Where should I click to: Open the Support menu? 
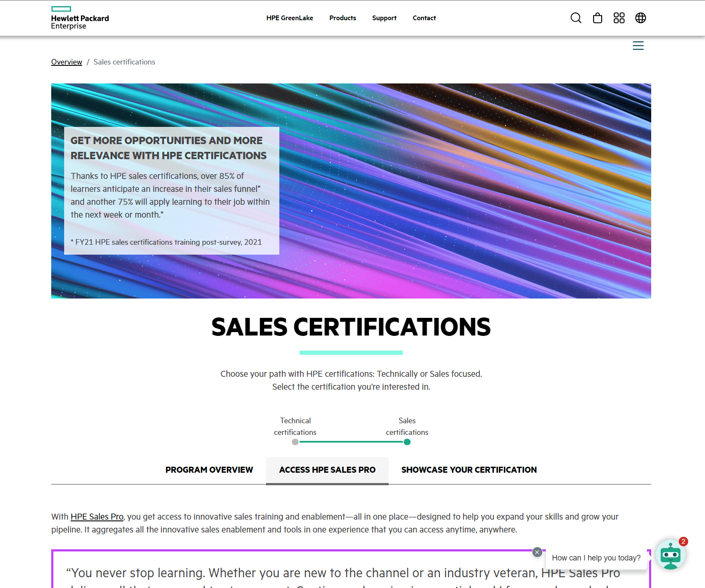click(384, 18)
